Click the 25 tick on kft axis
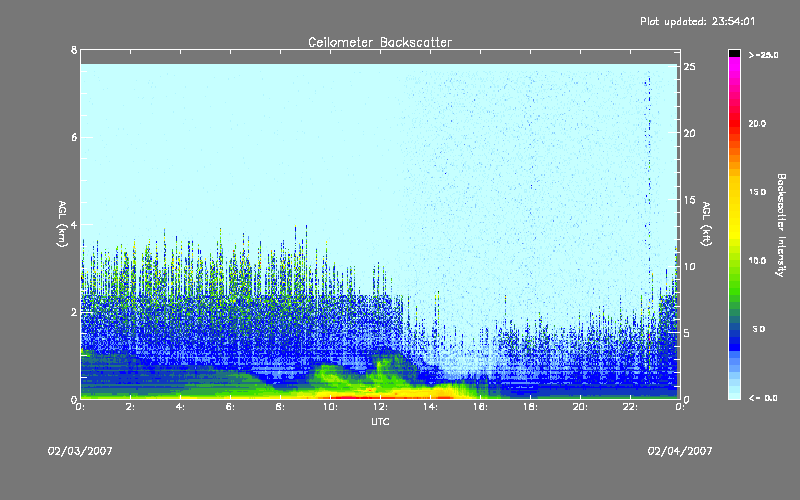 pos(690,67)
